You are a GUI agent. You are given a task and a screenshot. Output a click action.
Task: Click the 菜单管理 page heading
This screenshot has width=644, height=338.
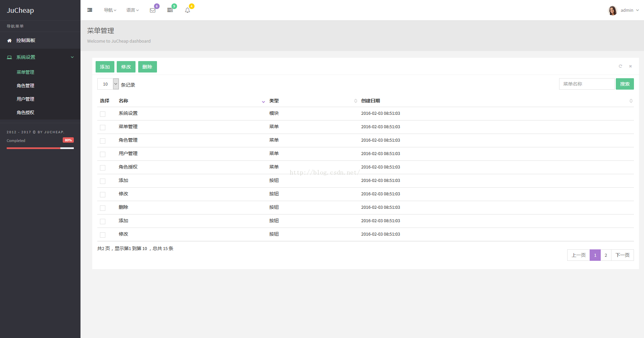pyautogui.click(x=101, y=31)
